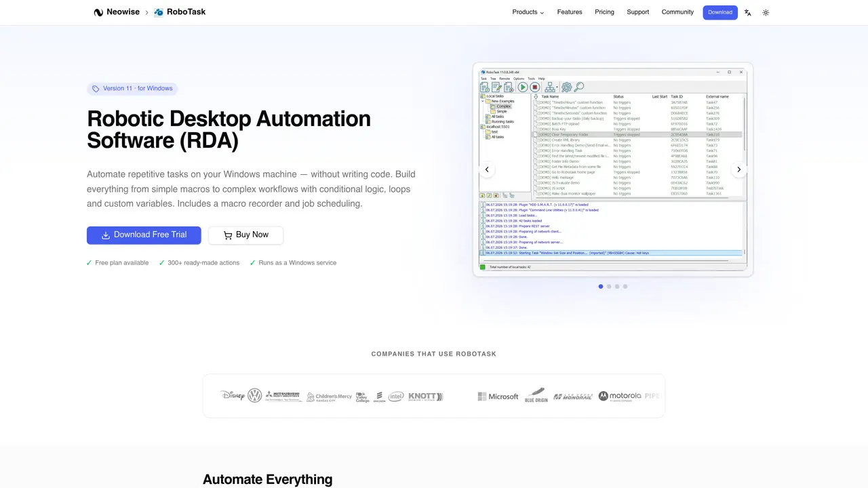Click the Rock Valley College logo
Screen dimensions: 868x488
click(363, 396)
